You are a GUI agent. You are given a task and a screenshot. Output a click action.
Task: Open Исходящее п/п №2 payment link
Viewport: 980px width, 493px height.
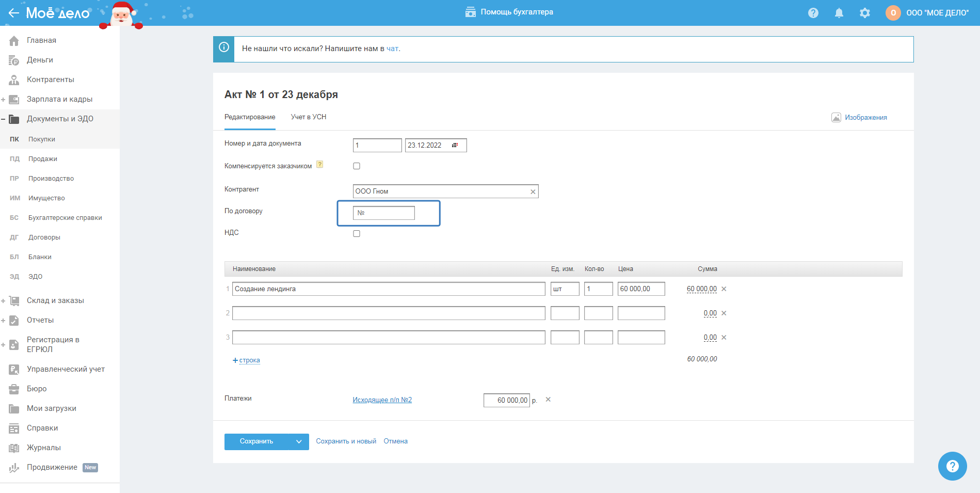point(382,400)
